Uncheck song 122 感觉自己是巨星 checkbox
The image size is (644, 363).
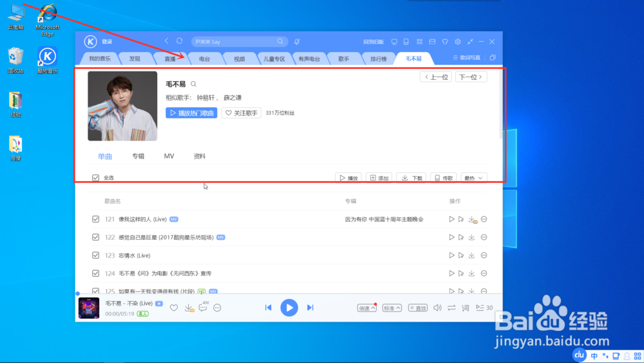[x=96, y=237]
